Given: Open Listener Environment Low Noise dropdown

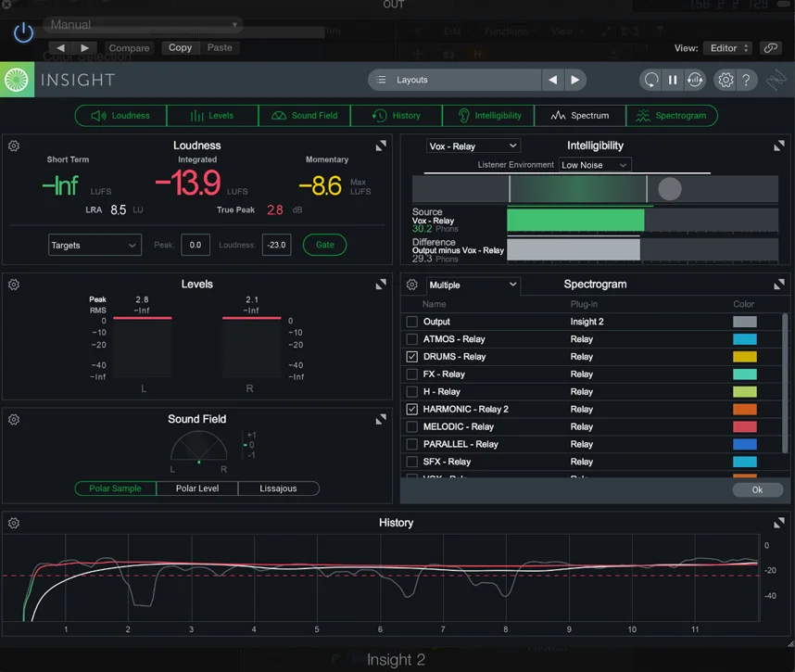Looking at the screenshot, I should click(595, 165).
